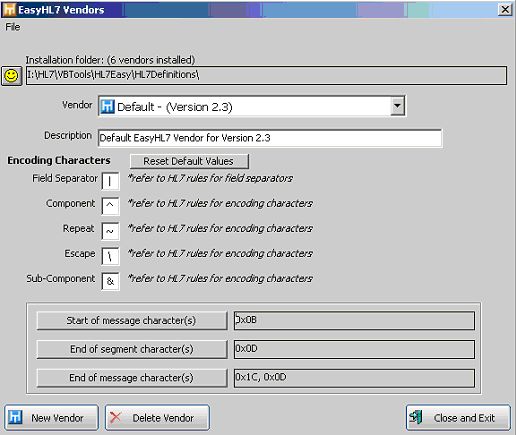
Task: Close the EasyHL7 Vendors window
Action: point(505,9)
